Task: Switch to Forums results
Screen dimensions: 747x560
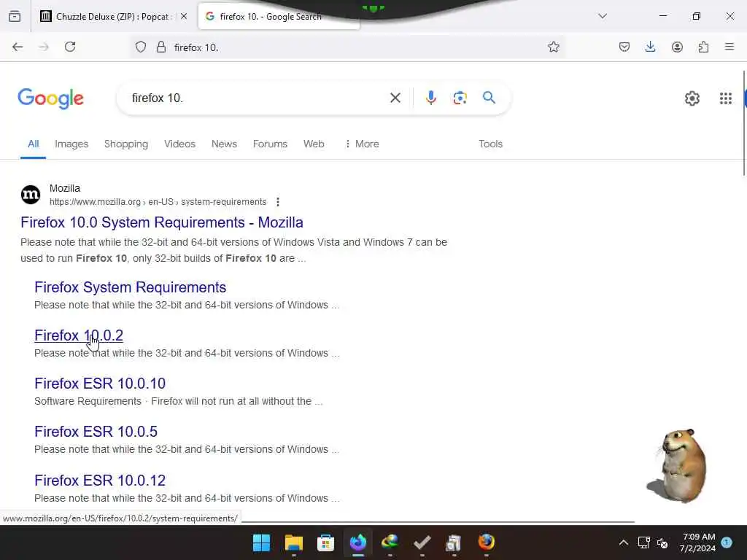Action: point(270,144)
